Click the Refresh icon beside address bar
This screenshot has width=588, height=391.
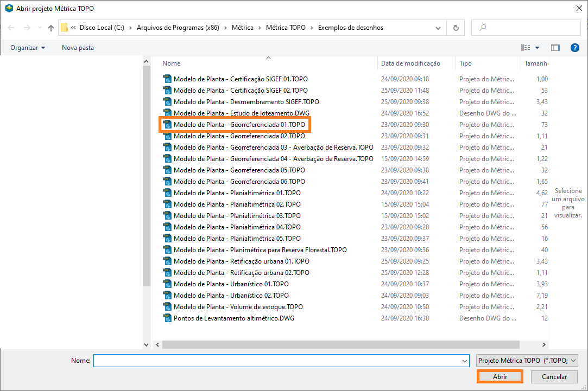point(456,28)
